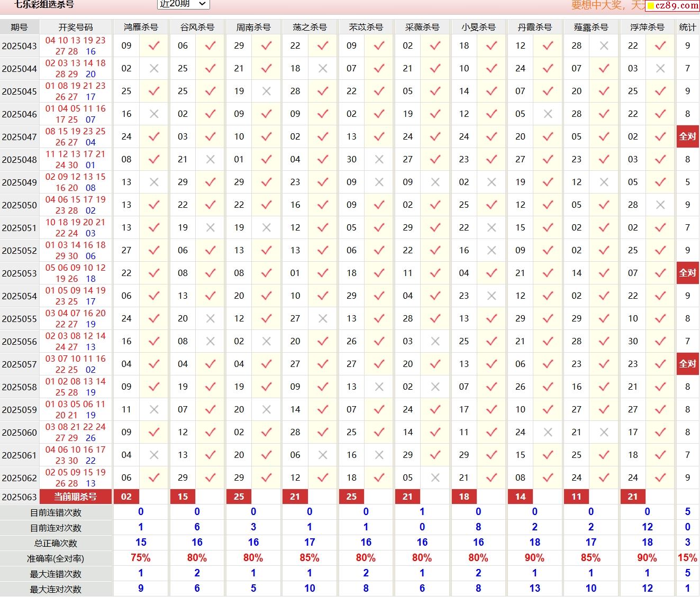Click the 开奖号码 column header
This screenshot has height=597, width=700.
point(75,27)
